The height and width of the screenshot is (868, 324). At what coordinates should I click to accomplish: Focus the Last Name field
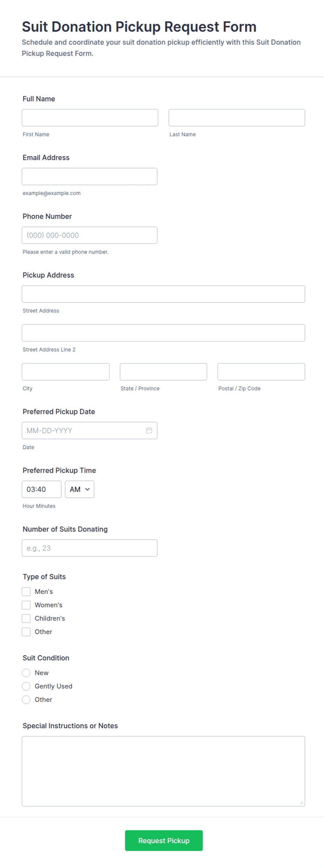(237, 118)
